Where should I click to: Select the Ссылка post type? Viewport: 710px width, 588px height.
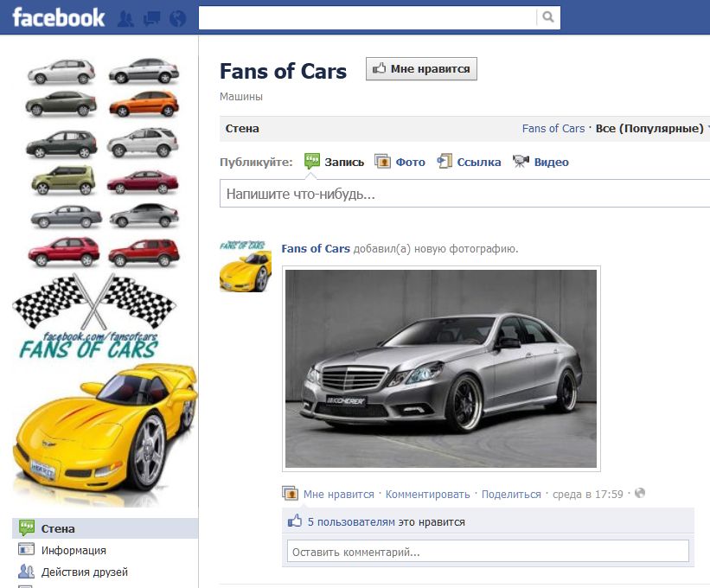(x=478, y=162)
